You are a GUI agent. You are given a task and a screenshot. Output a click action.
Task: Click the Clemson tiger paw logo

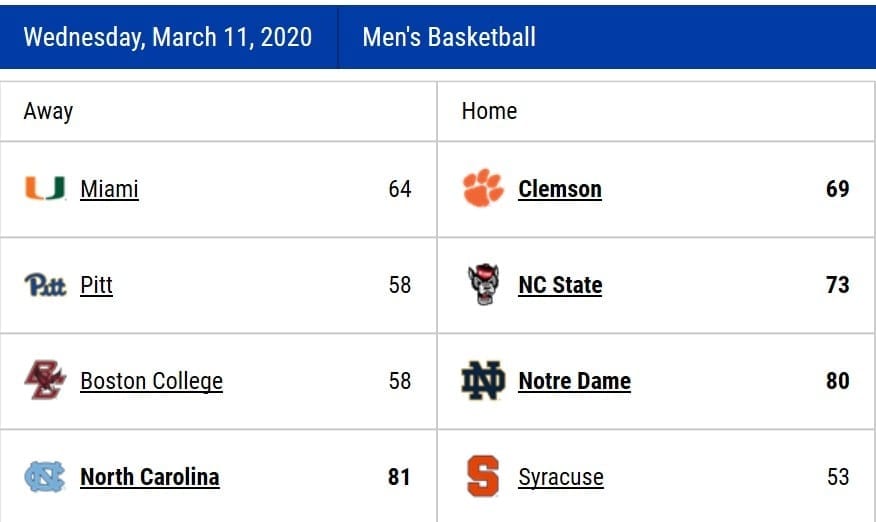483,188
